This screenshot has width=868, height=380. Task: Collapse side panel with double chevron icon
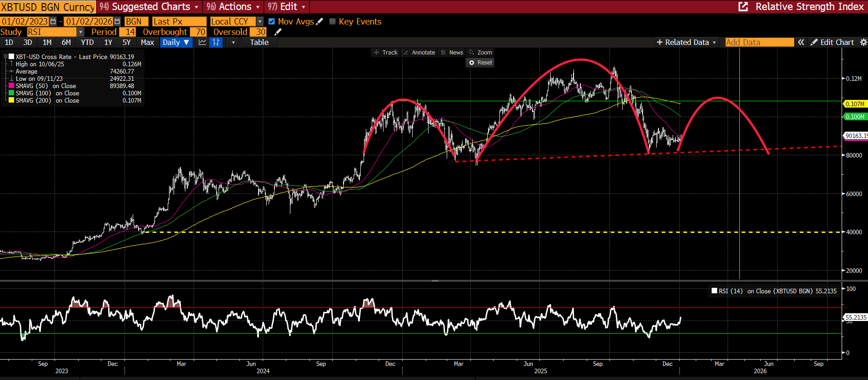pyautogui.click(x=801, y=42)
